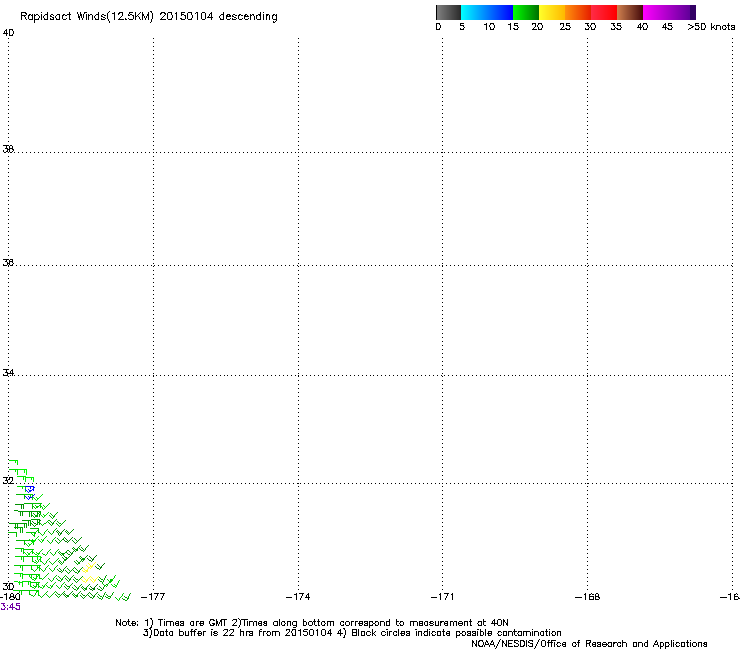Click 'NOAA/NESDIS/Office of Research and Applications' credit
740x650 pixels.
point(589,644)
